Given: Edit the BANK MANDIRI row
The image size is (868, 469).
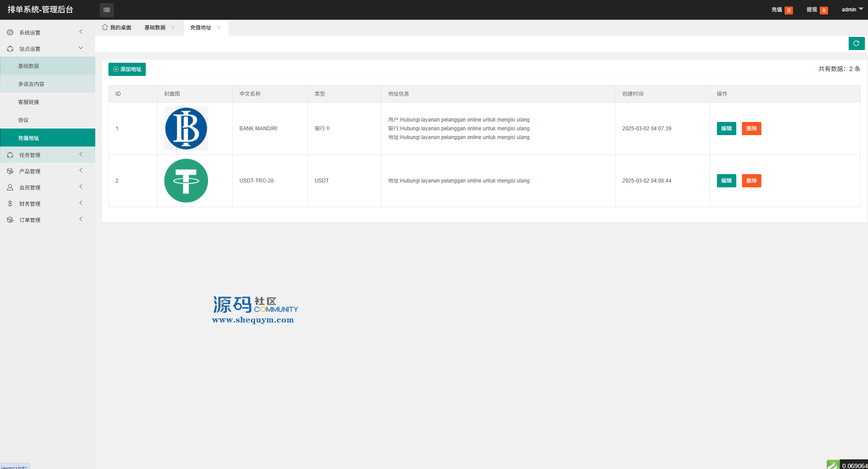Looking at the screenshot, I should 726,129.
